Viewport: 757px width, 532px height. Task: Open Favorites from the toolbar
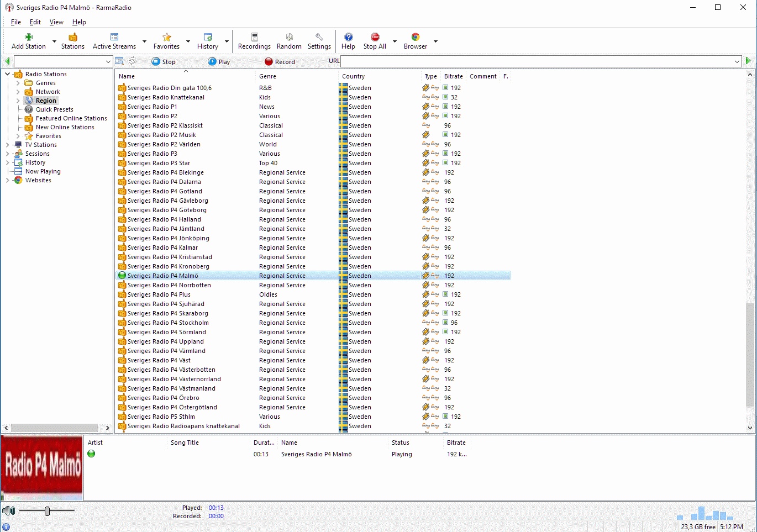pyautogui.click(x=166, y=37)
